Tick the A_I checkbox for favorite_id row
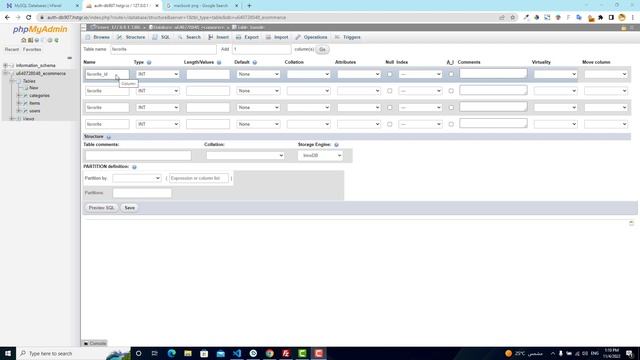Viewport: 640px width, 360px height. (451, 74)
